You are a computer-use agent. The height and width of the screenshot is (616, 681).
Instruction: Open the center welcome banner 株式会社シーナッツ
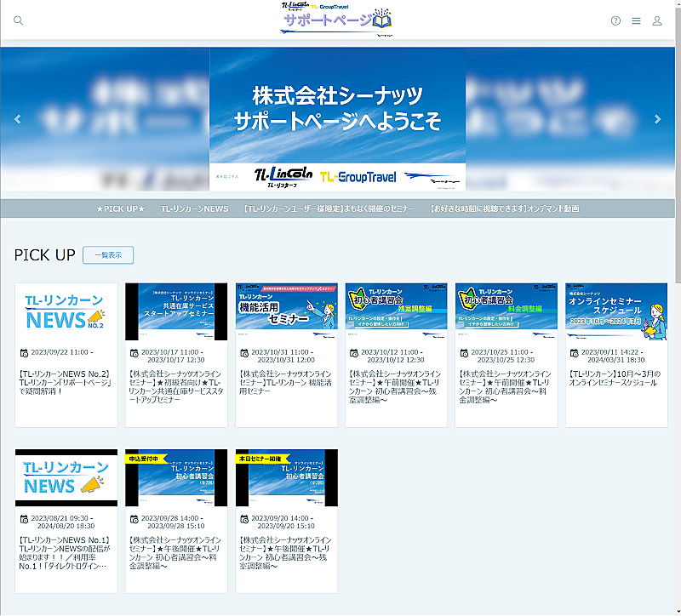pos(337,119)
